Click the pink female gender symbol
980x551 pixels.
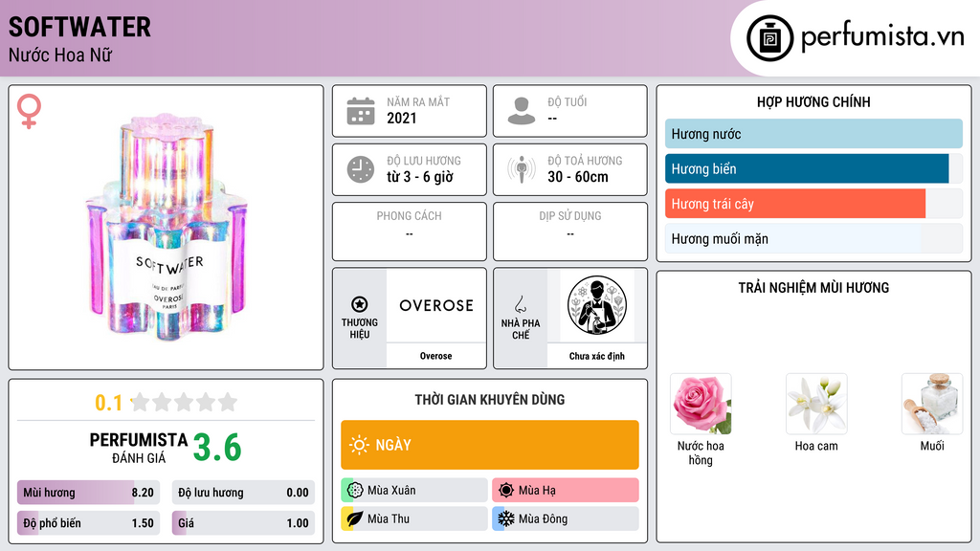(29, 111)
